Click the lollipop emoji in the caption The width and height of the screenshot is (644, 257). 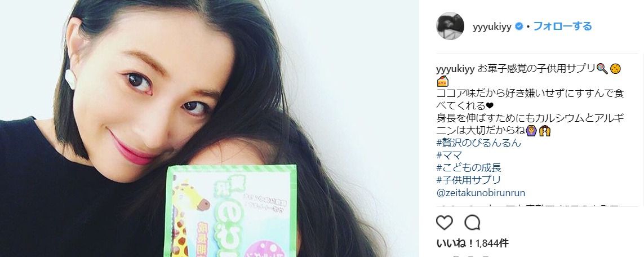pos(601,69)
